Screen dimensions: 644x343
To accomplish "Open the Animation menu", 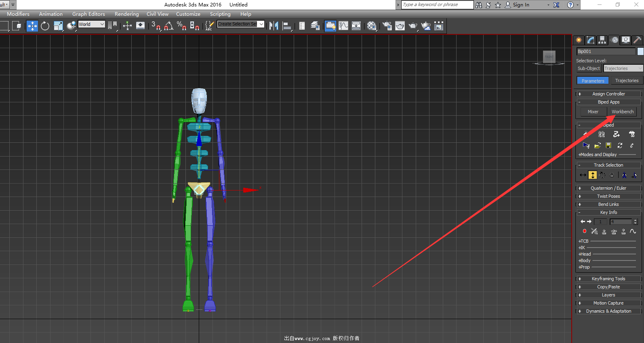I will click(51, 14).
